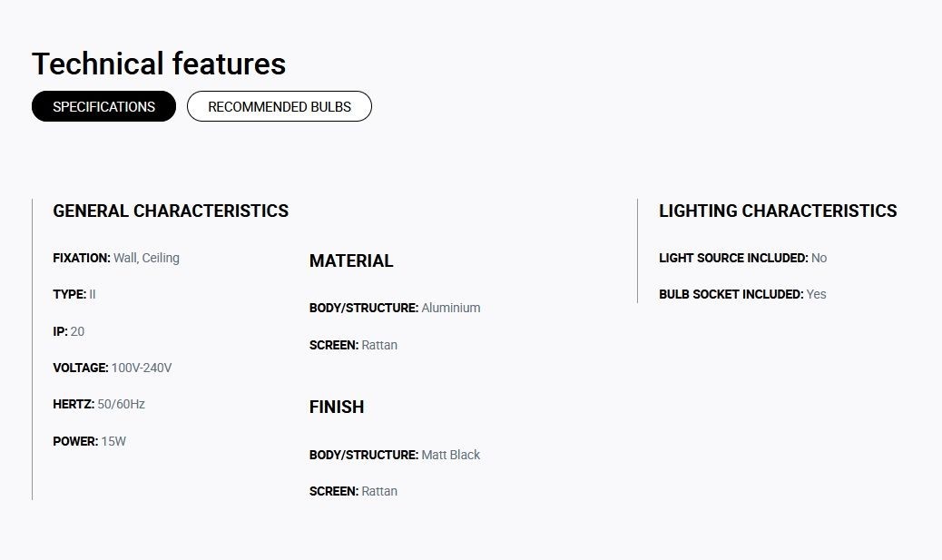Click Body/Structure Matt Black under Finish
This screenshot has width=942, height=560.
click(x=395, y=455)
